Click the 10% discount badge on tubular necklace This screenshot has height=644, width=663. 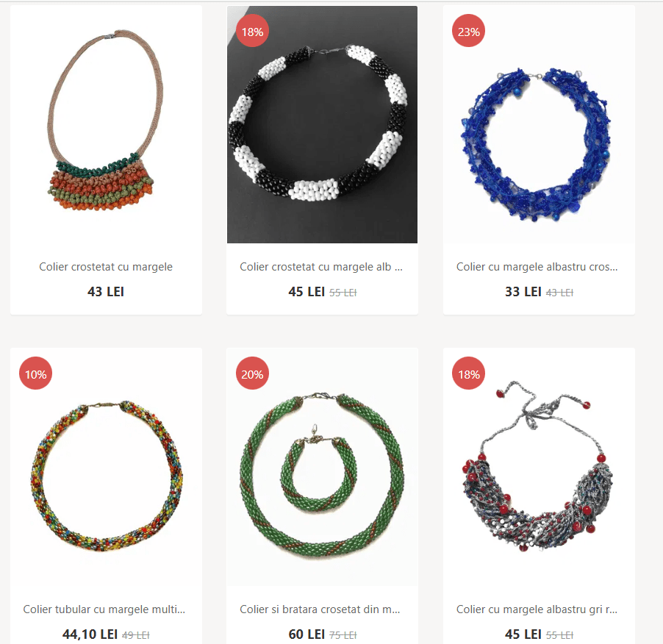(35, 373)
